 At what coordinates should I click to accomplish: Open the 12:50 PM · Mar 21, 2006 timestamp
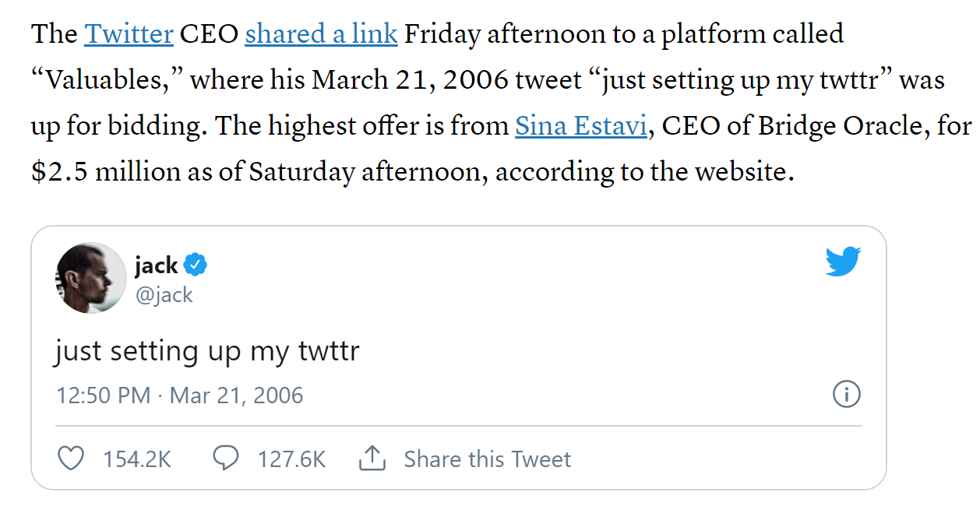tap(180, 395)
